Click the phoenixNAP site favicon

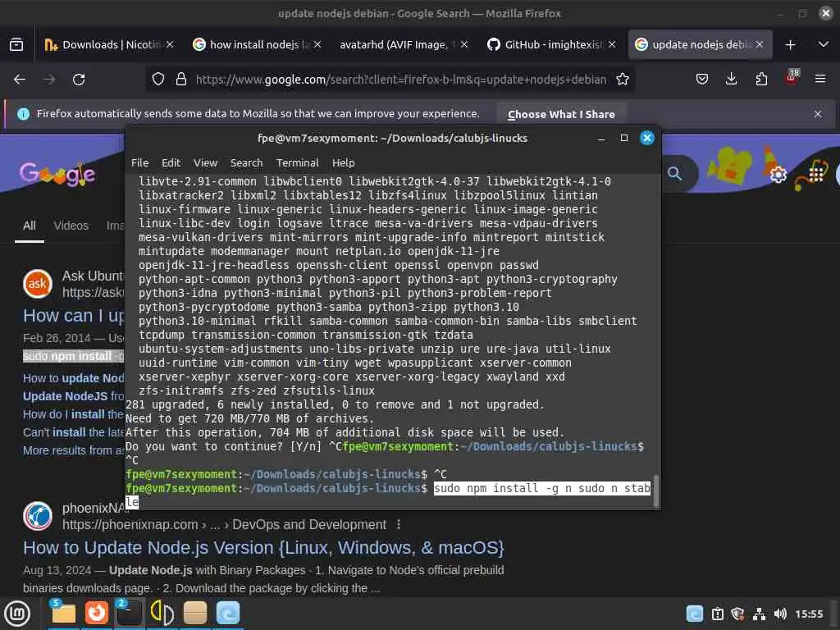[38, 516]
